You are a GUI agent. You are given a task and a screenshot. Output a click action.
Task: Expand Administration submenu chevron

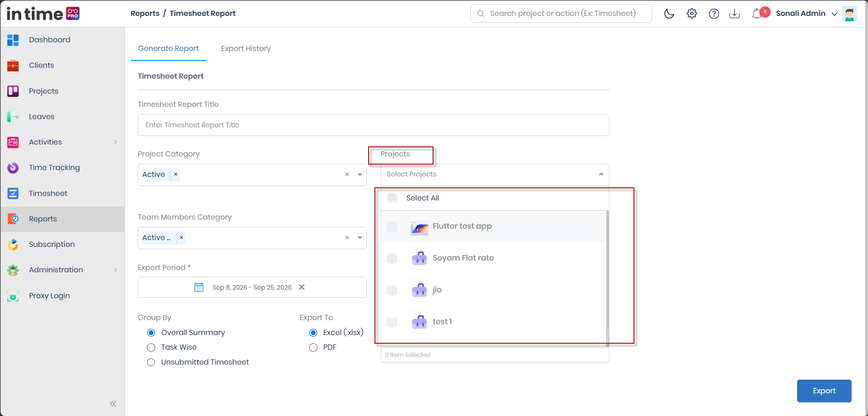click(115, 270)
